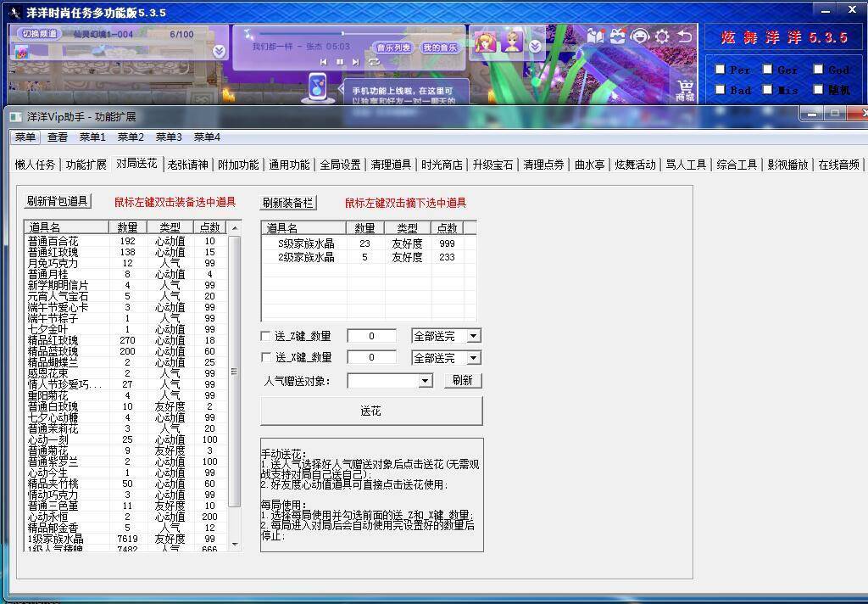Open the book guide icon in game bar
Viewport: 868px width, 604px height.
pos(595,36)
